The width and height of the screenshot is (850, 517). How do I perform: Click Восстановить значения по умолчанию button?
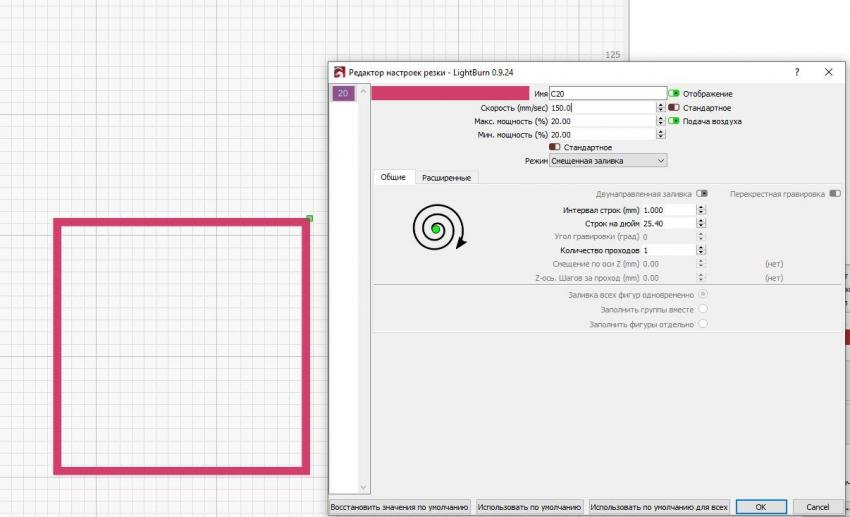(x=400, y=507)
